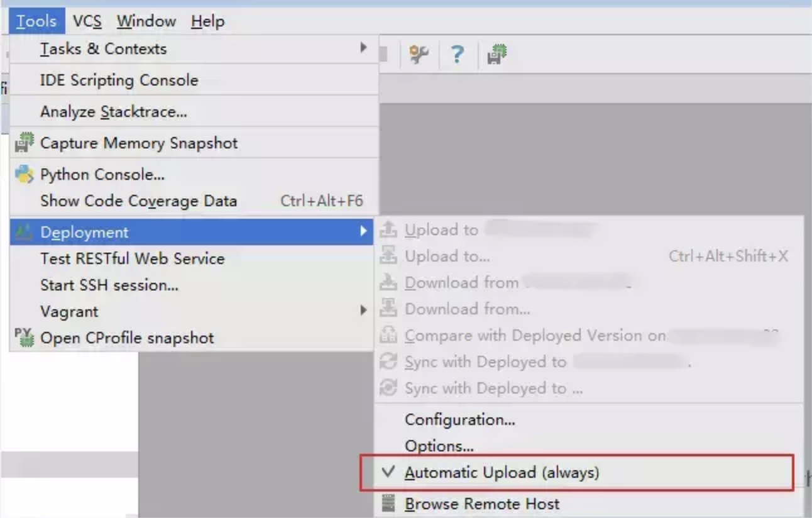The height and width of the screenshot is (518, 812).
Task: Open the Help menu
Action: tap(207, 21)
